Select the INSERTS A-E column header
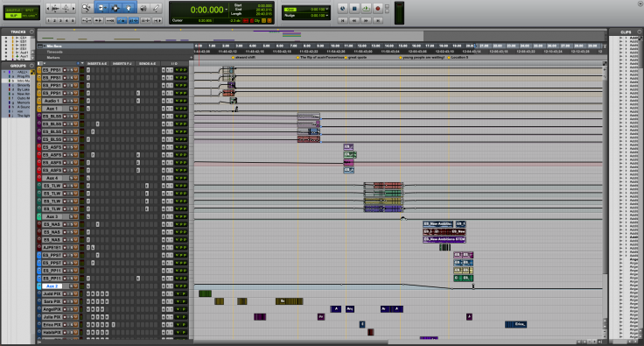Viewport: 644px width, 346px height. tap(97, 64)
